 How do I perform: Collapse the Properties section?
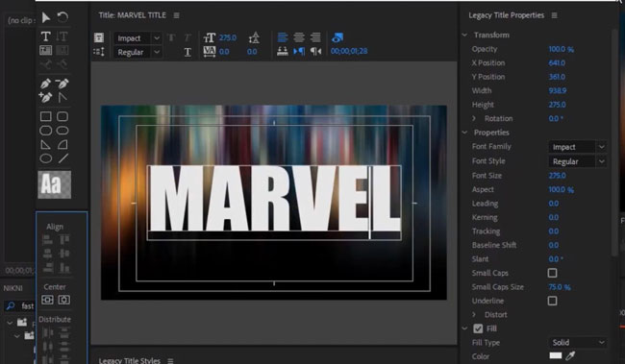(464, 133)
